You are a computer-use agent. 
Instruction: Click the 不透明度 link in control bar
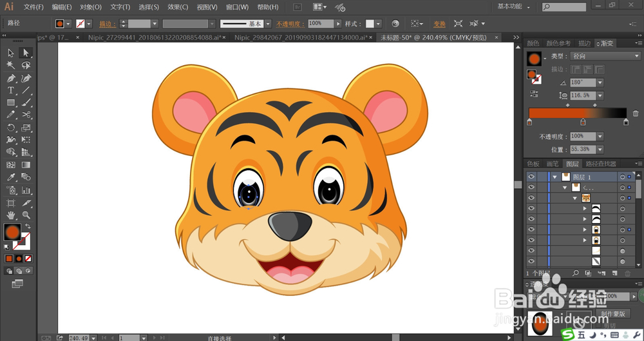290,24
